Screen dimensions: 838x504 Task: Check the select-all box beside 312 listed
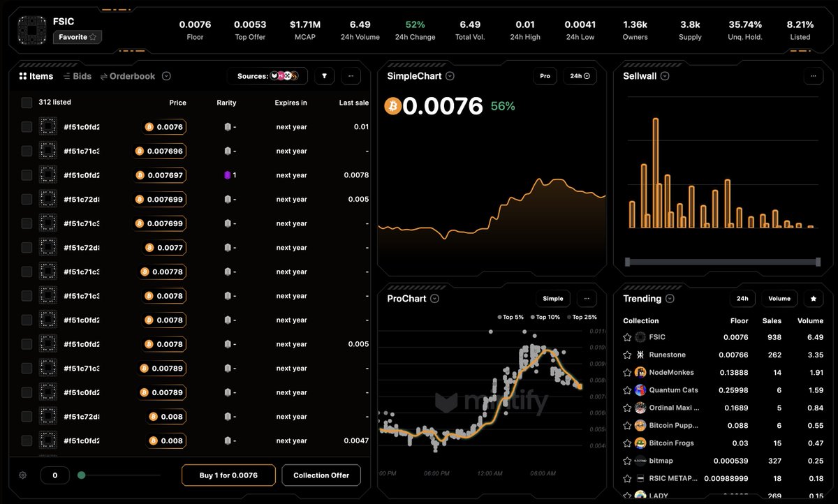[x=27, y=103]
